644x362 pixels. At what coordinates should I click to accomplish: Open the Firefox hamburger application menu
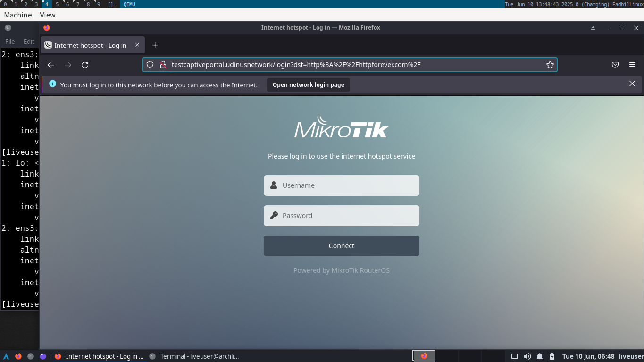(632, 65)
